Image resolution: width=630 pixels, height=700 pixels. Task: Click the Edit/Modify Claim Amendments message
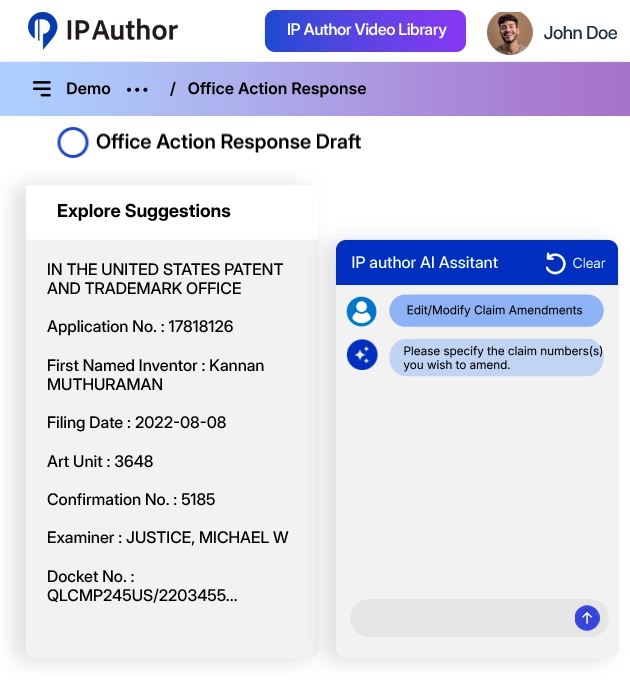pyautogui.click(x=494, y=310)
